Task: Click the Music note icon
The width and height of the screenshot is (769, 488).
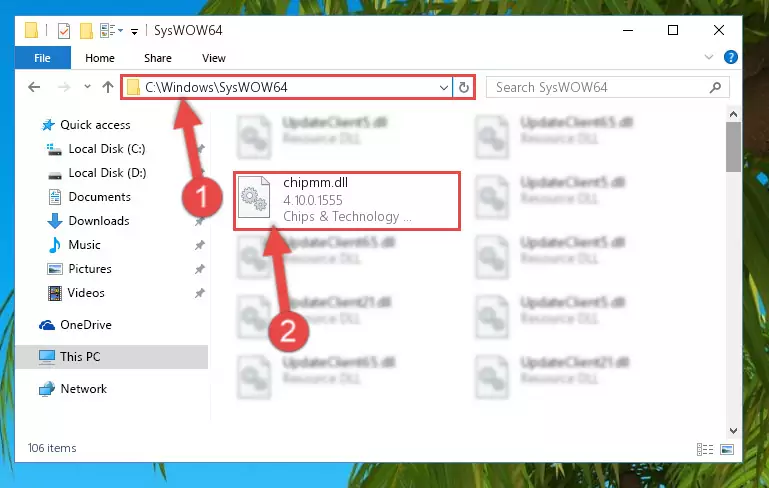Action: pos(55,245)
